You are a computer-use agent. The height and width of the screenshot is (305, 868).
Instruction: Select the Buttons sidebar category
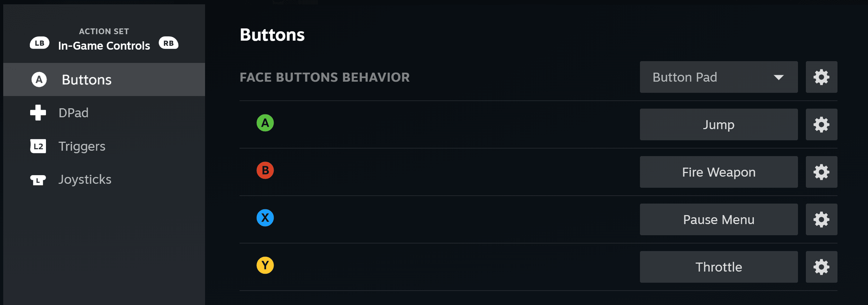(x=86, y=79)
